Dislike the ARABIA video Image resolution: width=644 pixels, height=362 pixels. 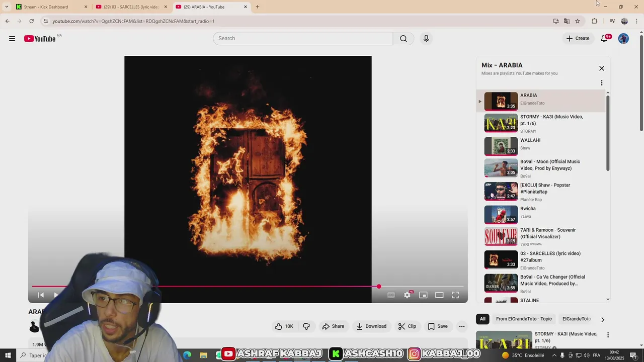point(306,326)
